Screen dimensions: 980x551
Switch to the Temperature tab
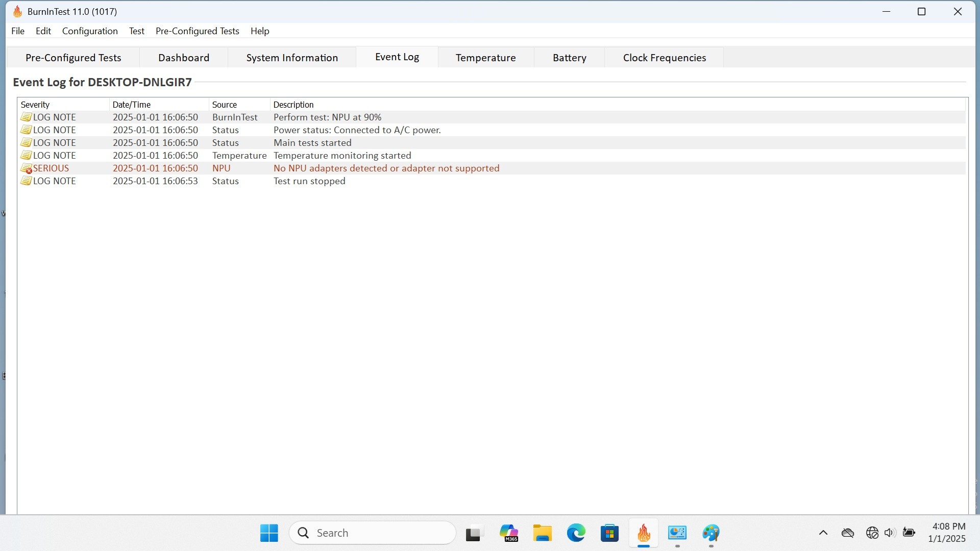click(486, 58)
